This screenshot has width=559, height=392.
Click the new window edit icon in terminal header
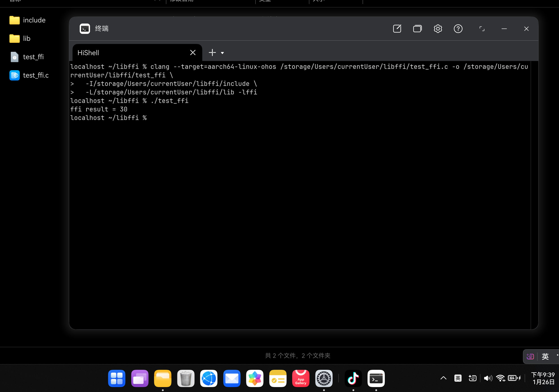point(397,29)
